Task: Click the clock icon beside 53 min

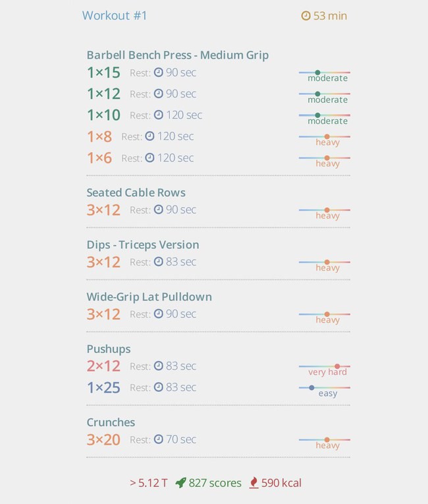Action: 306,16
